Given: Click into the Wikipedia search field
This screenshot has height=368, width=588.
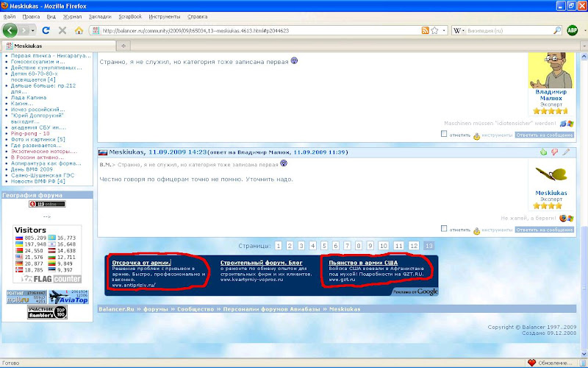Looking at the screenshot, I should [x=509, y=30].
